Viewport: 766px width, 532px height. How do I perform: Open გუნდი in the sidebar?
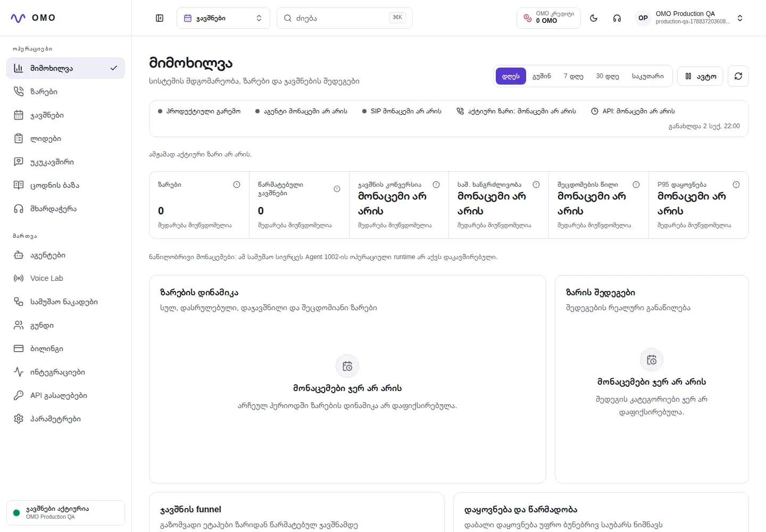[66, 325]
